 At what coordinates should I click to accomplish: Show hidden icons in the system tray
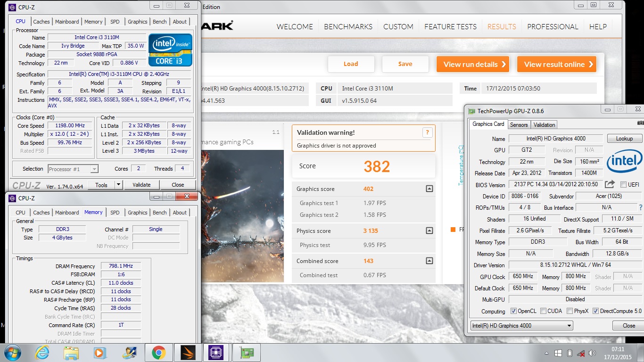tap(546, 354)
